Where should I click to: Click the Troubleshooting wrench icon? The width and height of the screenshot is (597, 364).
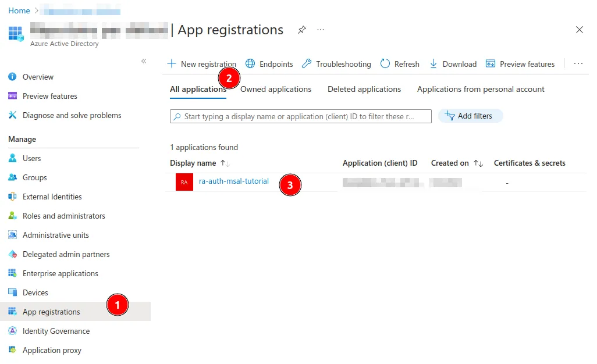[307, 64]
